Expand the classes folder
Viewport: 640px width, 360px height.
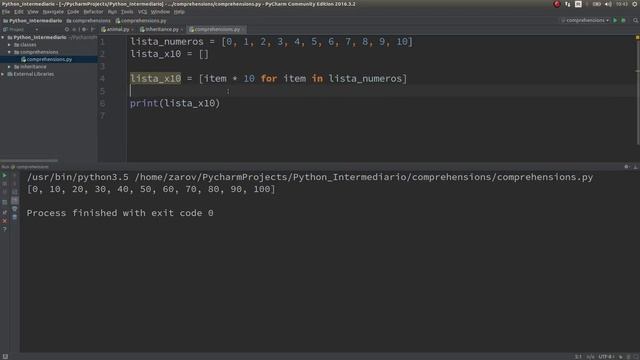point(9,44)
